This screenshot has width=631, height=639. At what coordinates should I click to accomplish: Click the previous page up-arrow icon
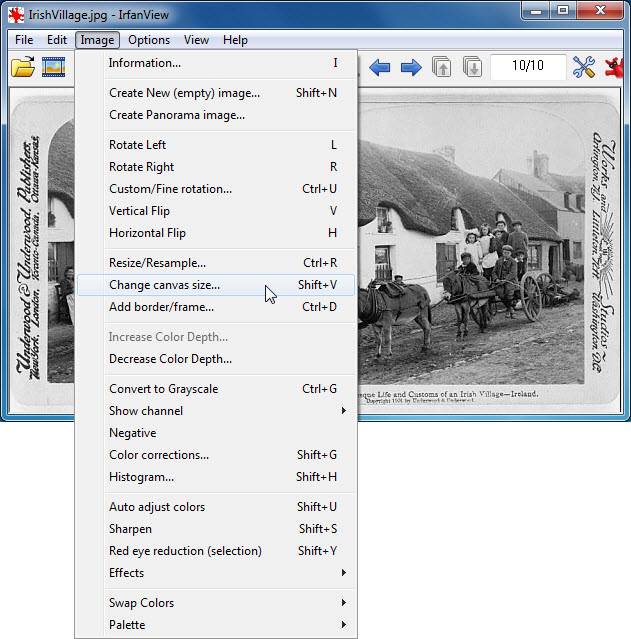coord(441,67)
